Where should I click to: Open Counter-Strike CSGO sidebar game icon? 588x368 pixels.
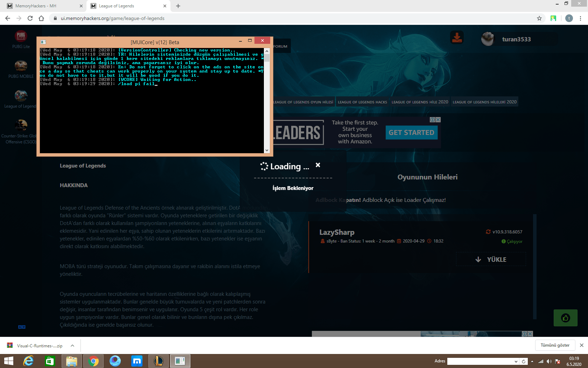pyautogui.click(x=21, y=125)
